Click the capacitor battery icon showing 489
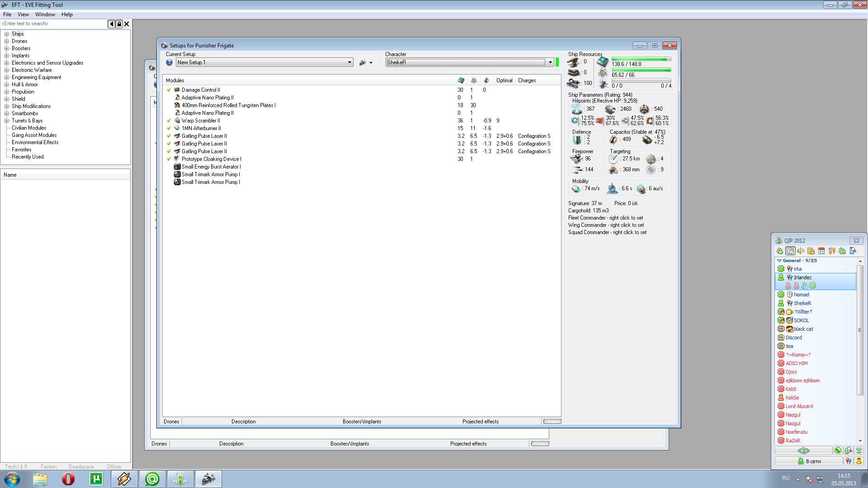 613,140
